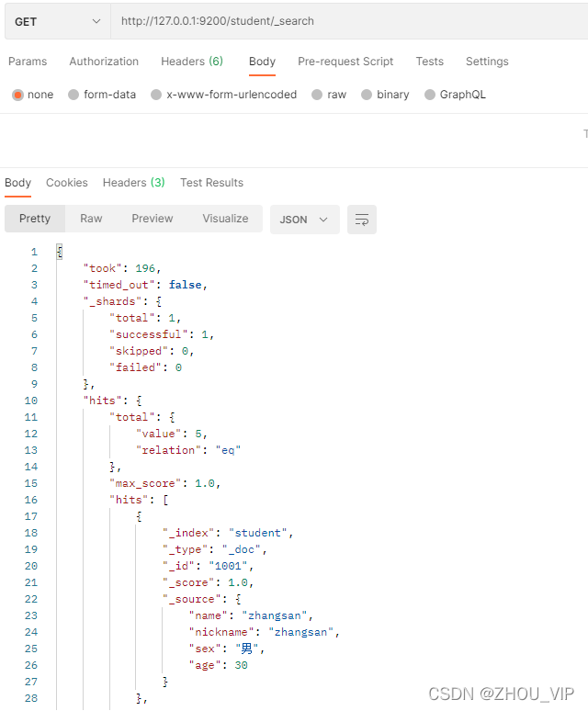Open the JSON format dropdown
588x711 pixels.
click(x=305, y=220)
